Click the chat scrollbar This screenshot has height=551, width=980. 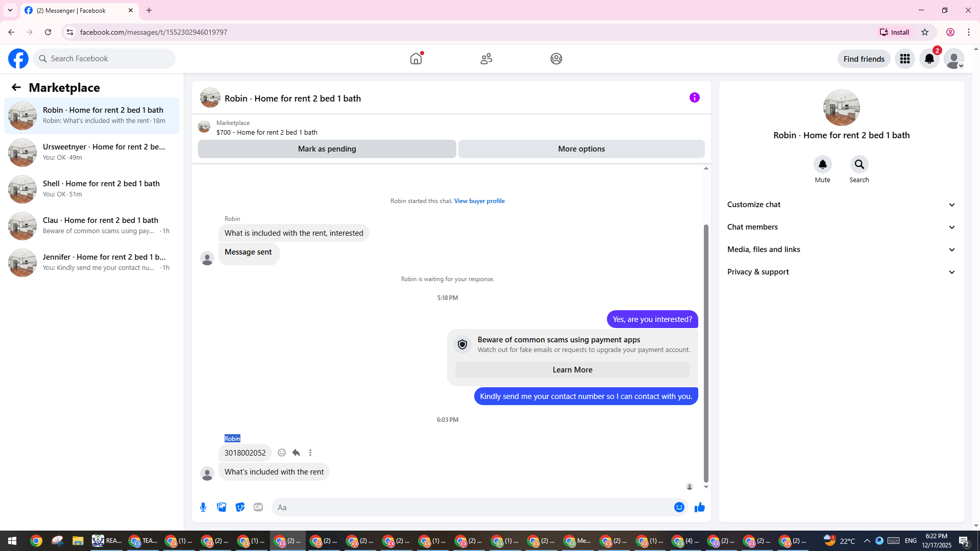pos(706,352)
